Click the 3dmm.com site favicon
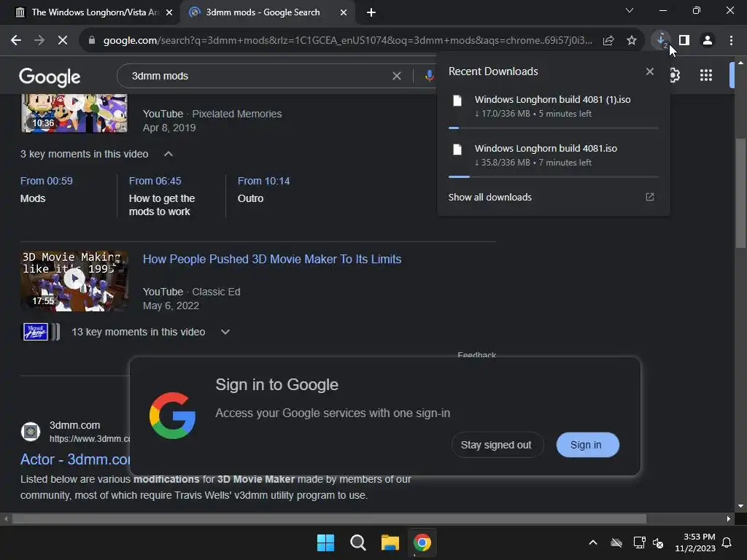The width and height of the screenshot is (747, 560). point(31,432)
